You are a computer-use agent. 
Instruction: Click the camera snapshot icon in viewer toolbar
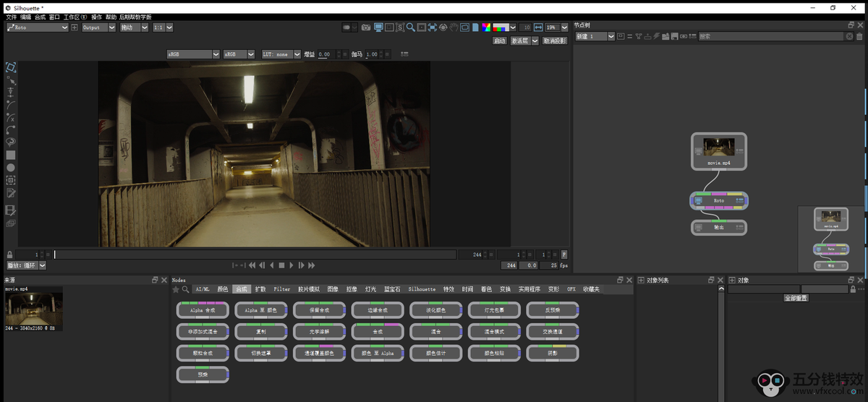click(x=367, y=27)
